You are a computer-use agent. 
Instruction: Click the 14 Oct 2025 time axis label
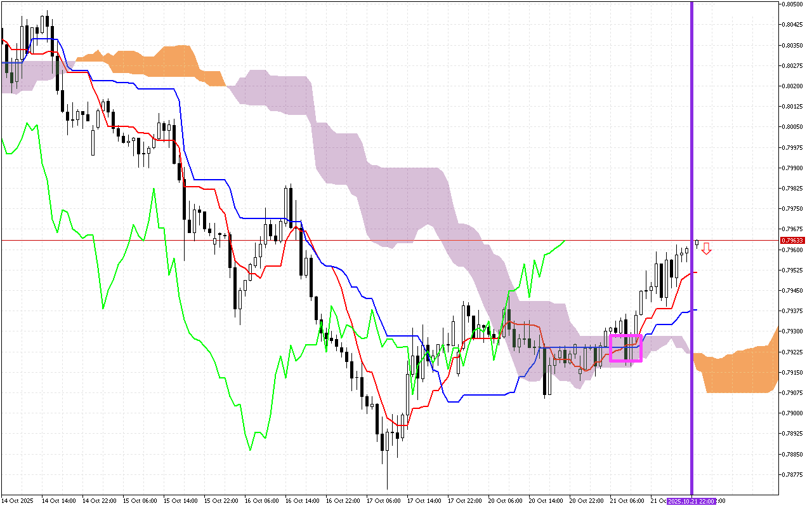point(18,501)
